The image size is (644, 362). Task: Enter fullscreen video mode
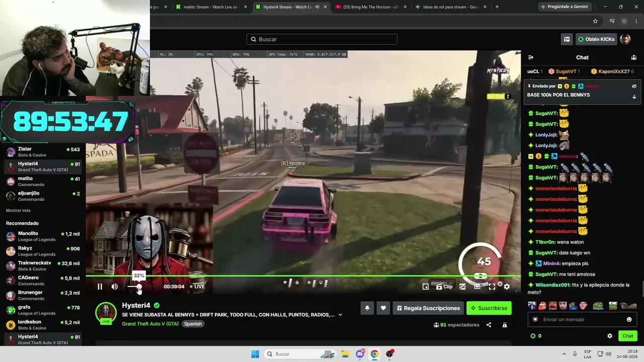point(492,287)
